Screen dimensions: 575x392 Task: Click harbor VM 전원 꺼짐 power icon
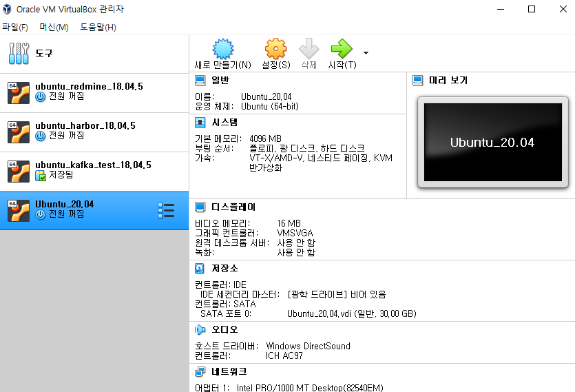point(41,136)
